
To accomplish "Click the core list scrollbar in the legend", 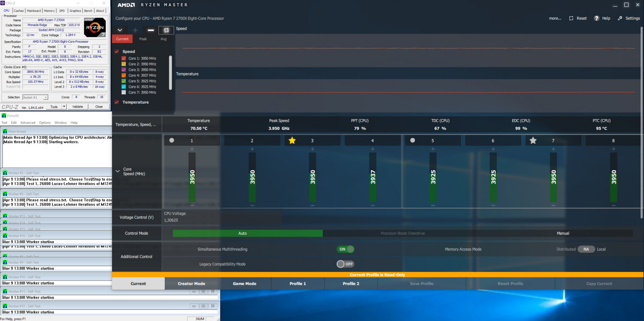I will tap(170, 72).
